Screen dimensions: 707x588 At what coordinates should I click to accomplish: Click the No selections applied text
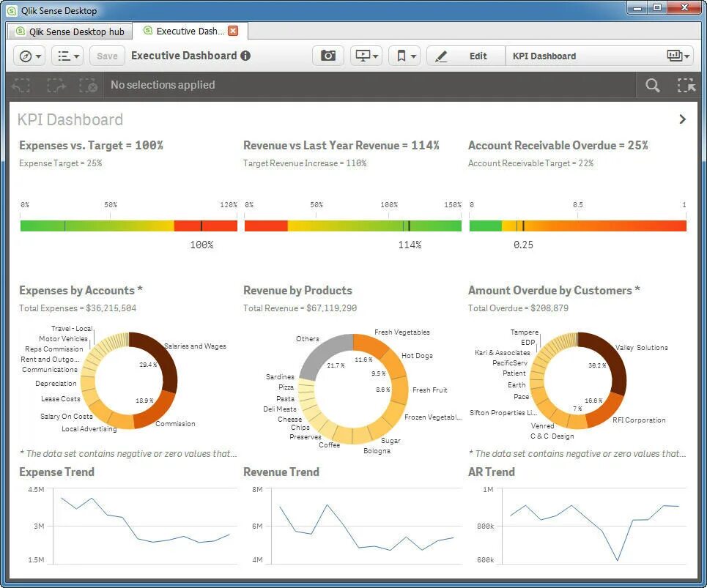pos(163,85)
